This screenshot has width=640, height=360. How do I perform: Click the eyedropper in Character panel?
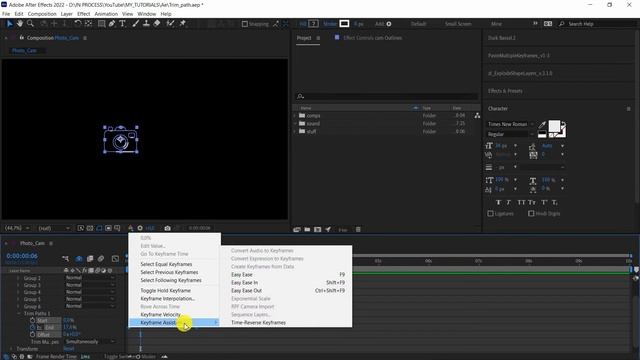[x=542, y=124]
